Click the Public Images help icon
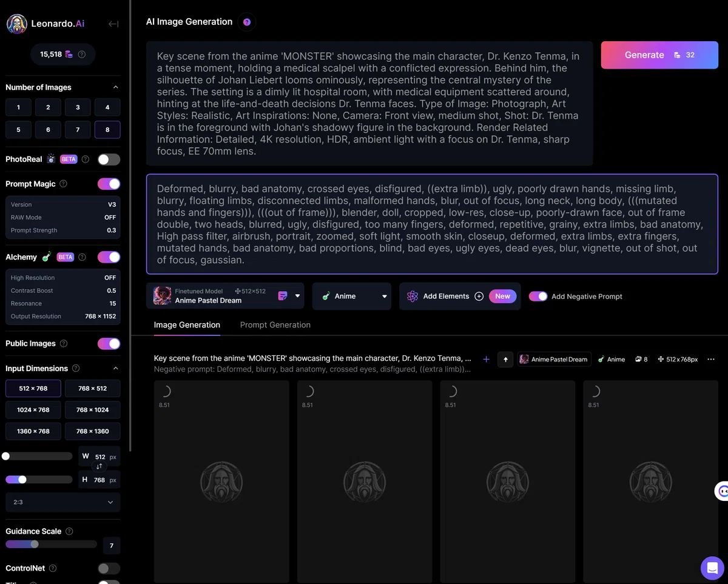This screenshot has height=584, width=728. click(64, 343)
